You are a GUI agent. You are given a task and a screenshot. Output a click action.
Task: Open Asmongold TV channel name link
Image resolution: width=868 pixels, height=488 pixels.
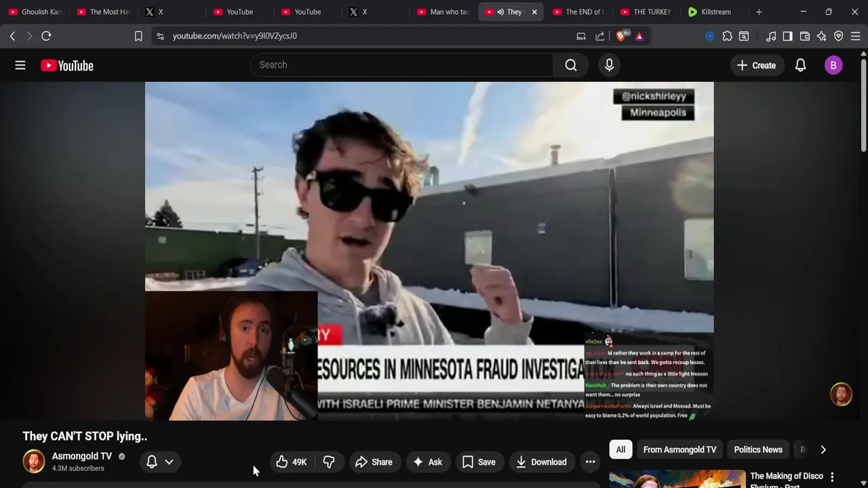click(82, 456)
